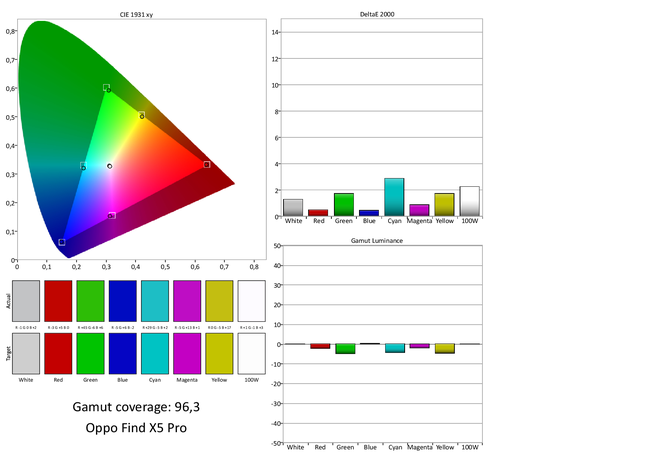Click the Target Blue color swatch
Image resolution: width=656 pixels, height=464 pixels.
tap(123, 354)
